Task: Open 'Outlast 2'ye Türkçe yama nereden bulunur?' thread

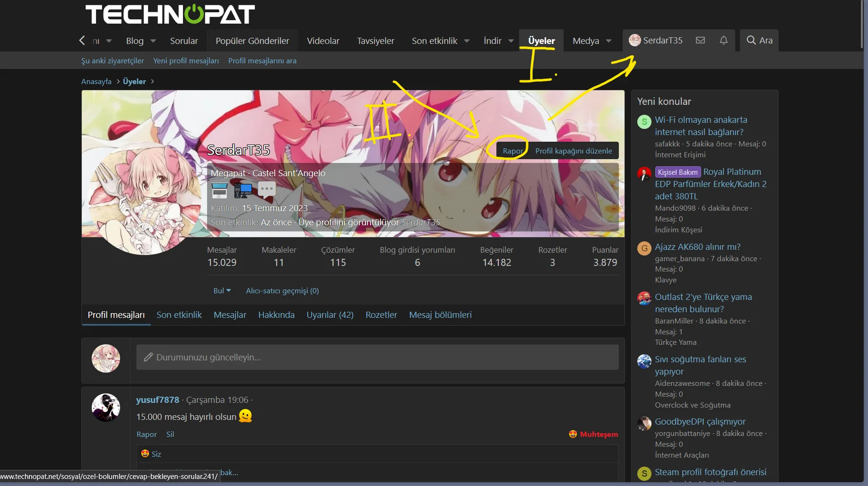Action: [703, 303]
